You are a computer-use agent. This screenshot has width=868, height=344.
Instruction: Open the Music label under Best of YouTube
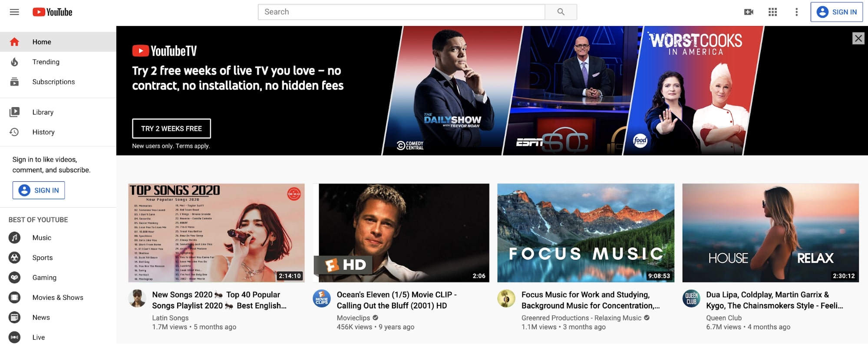[x=42, y=238]
